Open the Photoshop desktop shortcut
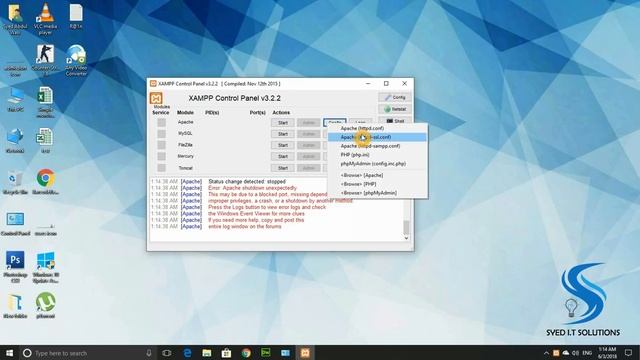640x360 pixels. point(15,267)
